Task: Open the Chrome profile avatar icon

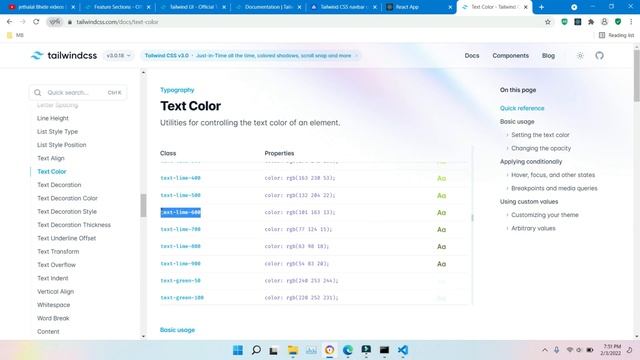Action: (604, 22)
